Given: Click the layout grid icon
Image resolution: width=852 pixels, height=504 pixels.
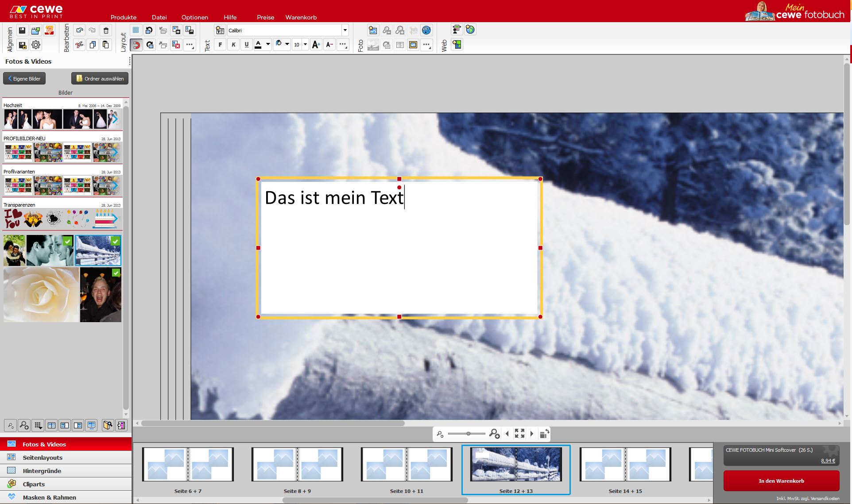Looking at the screenshot, I should [x=136, y=31].
